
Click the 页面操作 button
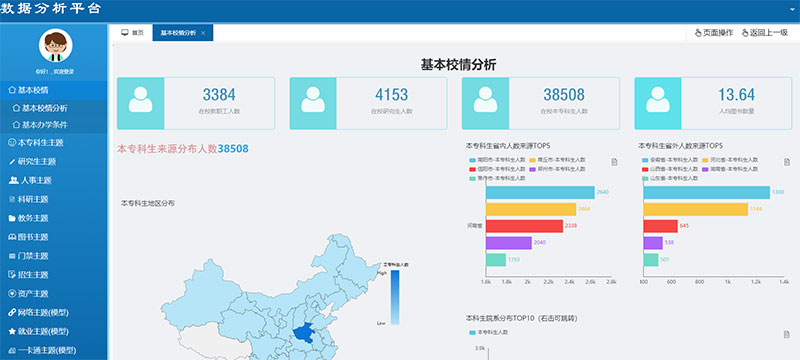714,33
